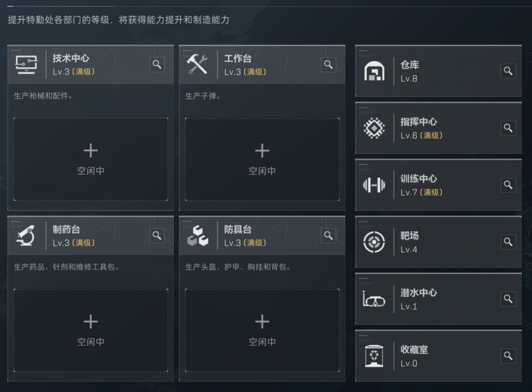Click the 制药台 microscope icon
532x392 pixels.
(x=26, y=235)
